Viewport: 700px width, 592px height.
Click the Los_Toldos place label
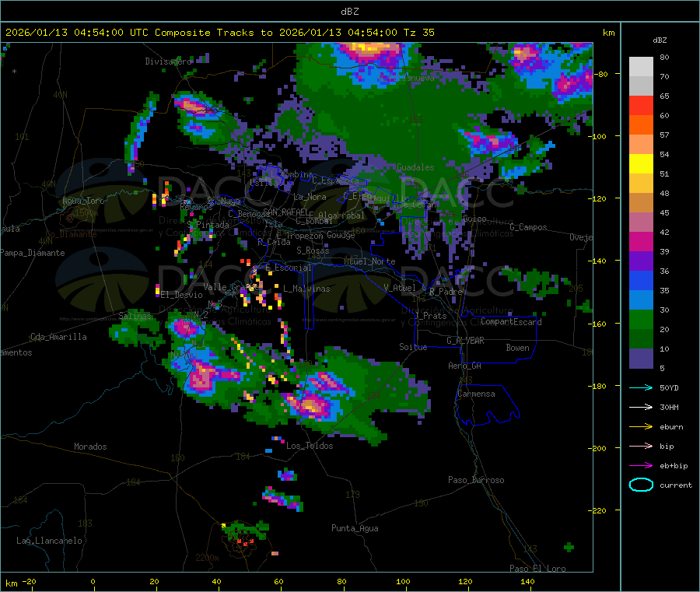click(310, 446)
